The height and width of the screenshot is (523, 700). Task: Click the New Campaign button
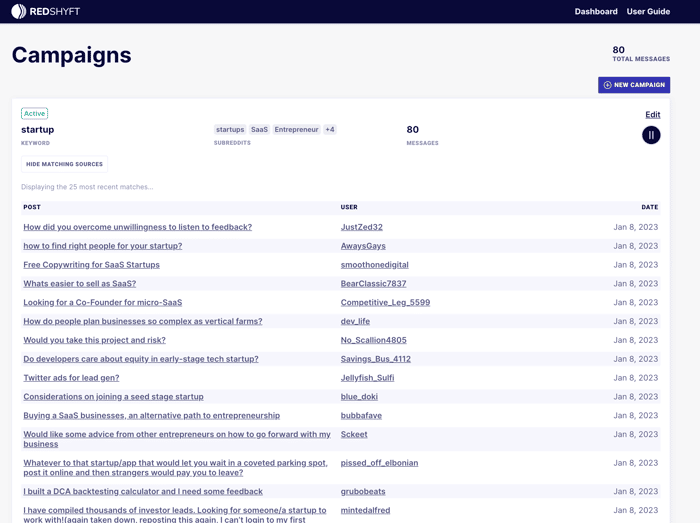point(634,85)
